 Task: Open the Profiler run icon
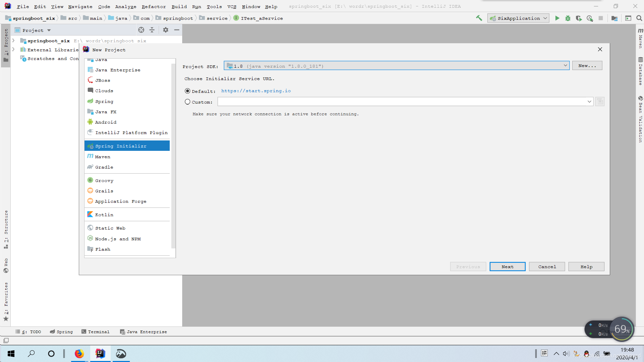(x=590, y=18)
